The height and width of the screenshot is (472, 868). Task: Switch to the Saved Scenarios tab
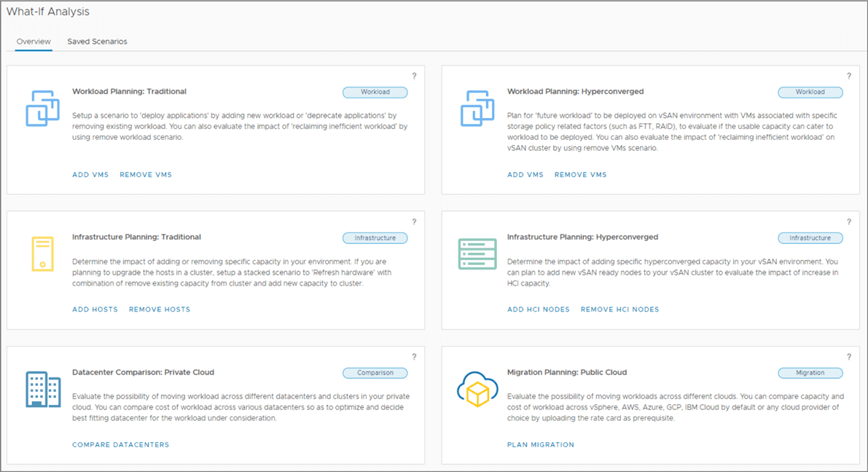(x=97, y=42)
